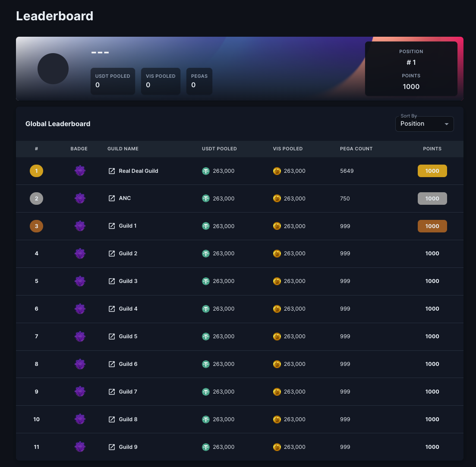Open external link icon for Guild 4

click(112, 309)
